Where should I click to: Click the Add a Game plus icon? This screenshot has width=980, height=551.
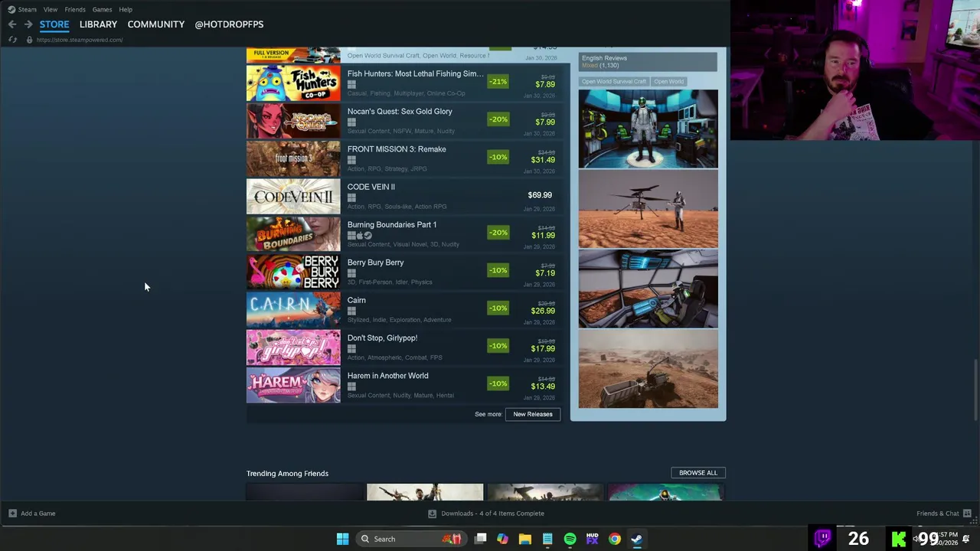pos(12,514)
